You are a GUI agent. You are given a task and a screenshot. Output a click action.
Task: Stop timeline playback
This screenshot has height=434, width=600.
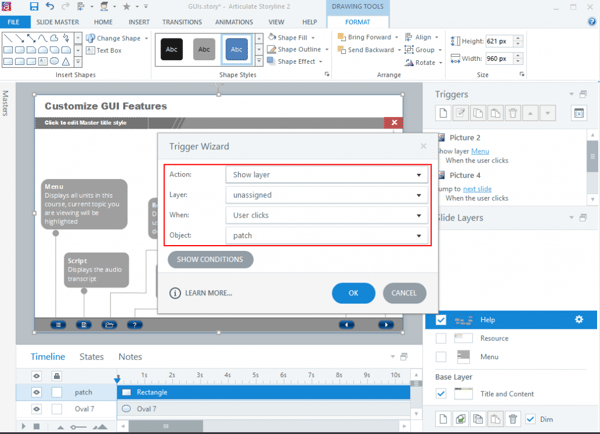36,426
